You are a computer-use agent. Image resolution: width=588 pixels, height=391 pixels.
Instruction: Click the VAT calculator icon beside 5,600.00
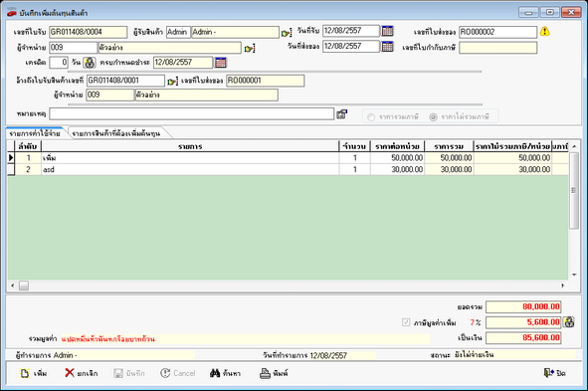click(569, 322)
